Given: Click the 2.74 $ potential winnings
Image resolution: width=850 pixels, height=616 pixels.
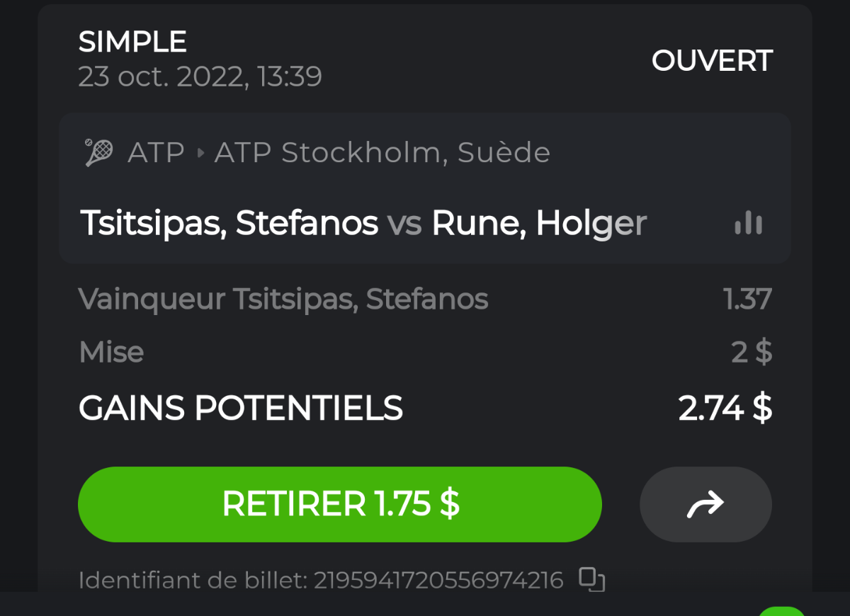Looking at the screenshot, I should 725,409.
